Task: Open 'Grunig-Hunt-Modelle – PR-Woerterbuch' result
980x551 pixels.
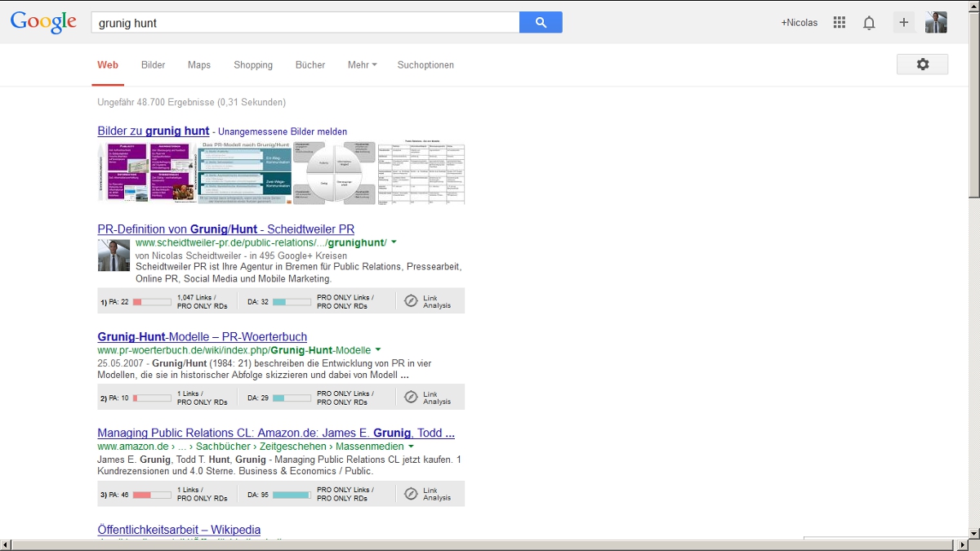Action: pyautogui.click(x=203, y=337)
